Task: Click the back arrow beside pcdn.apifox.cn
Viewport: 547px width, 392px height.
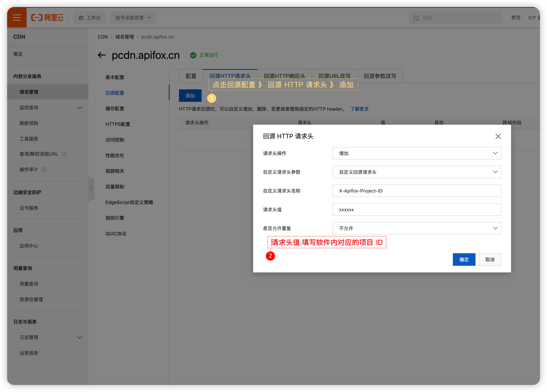Action: pos(101,55)
